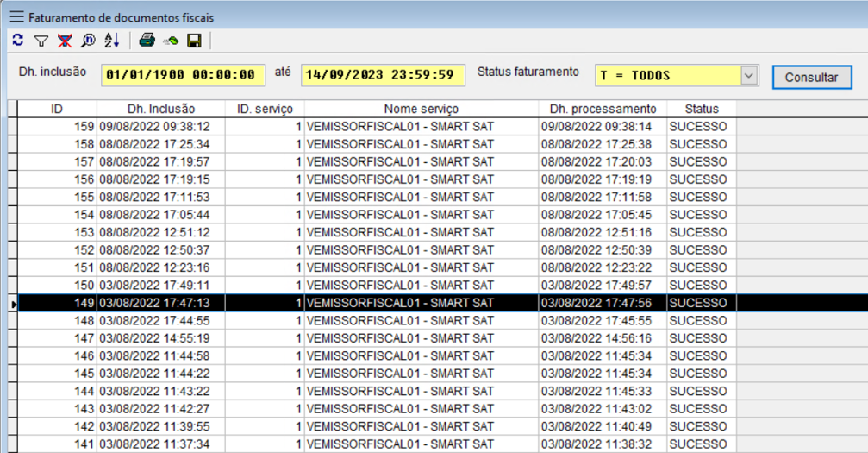Click the Status column header
Screen dimensions: 868x453
click(x=702, y=109)
